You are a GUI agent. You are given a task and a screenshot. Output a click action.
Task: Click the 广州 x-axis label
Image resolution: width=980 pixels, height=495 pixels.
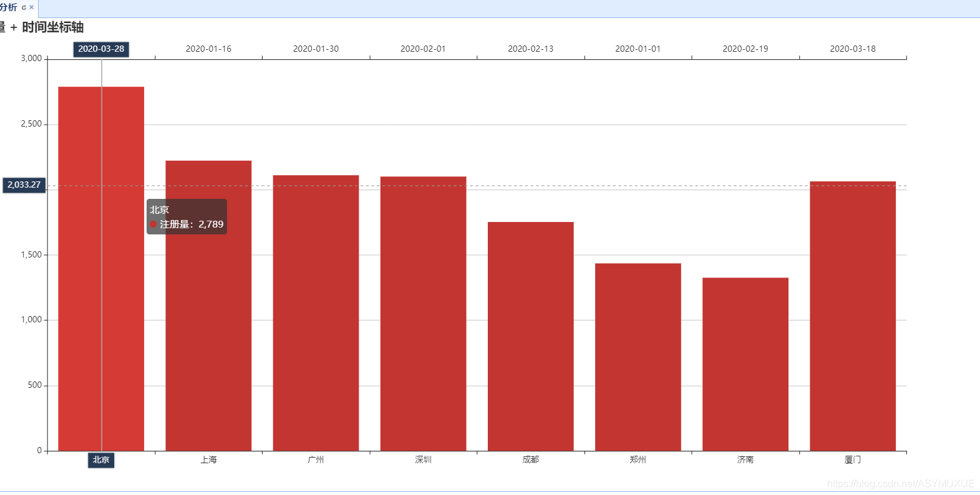316,459
